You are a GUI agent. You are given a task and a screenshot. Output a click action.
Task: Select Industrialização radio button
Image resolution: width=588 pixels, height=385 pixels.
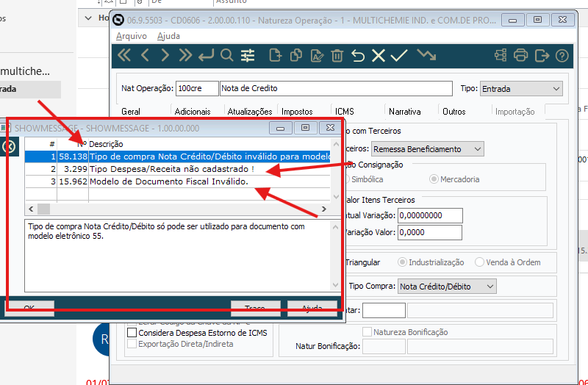click(x=402, y=262)
